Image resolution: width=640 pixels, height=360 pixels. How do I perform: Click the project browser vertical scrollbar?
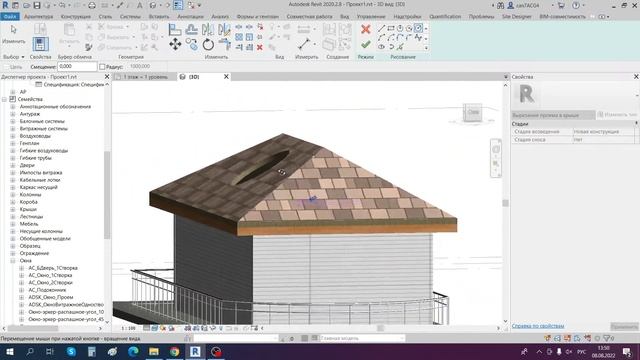click(x=107, y=195)
